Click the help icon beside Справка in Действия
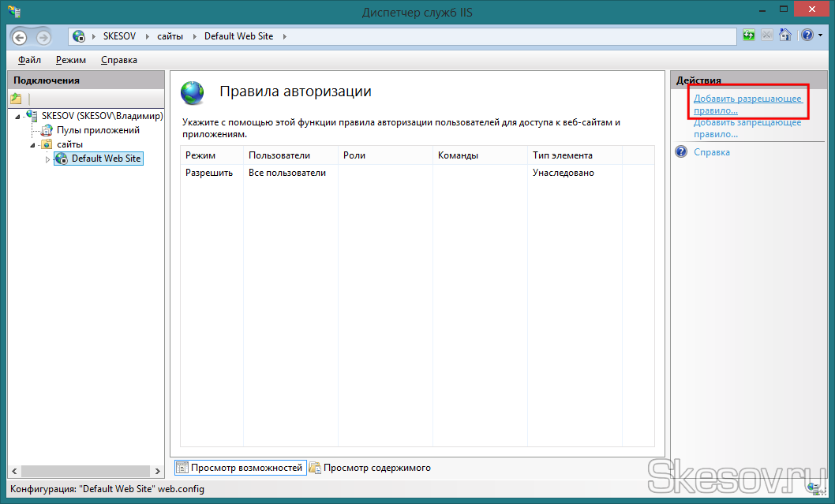The image size is (835, 504). 682,152
